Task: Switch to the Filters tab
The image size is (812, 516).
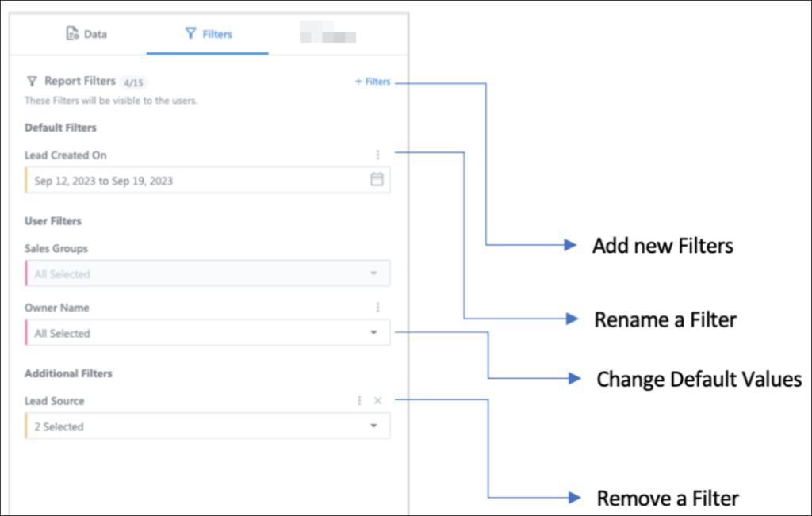Action: [x=208, y=33]
